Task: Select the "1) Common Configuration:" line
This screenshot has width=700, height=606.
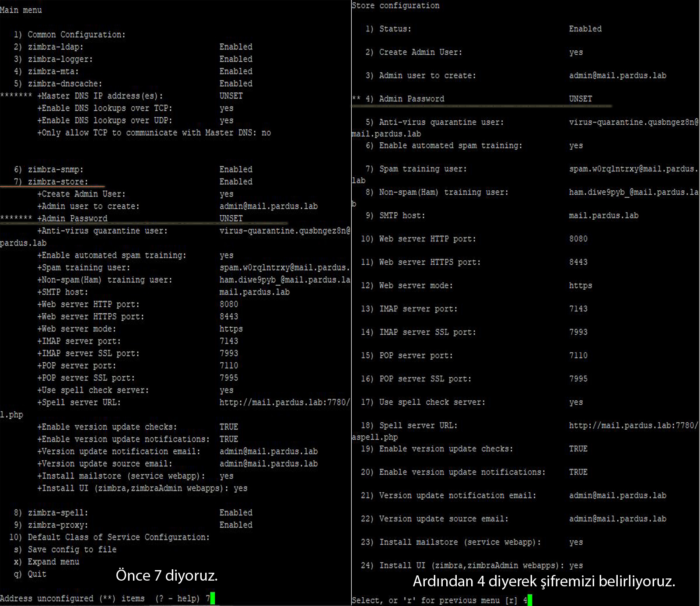Action: coord(70,35)
